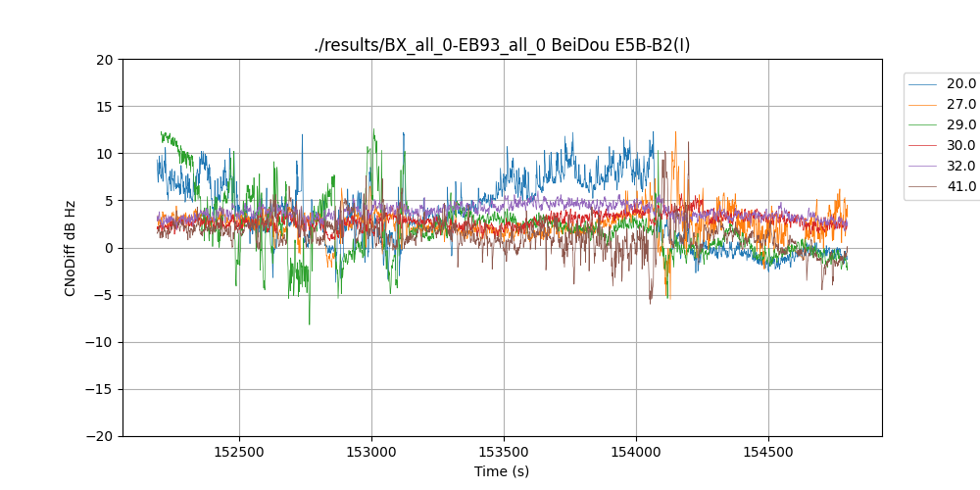Select the 27.0 legend label
980x490 pixels.
[960, 105]
